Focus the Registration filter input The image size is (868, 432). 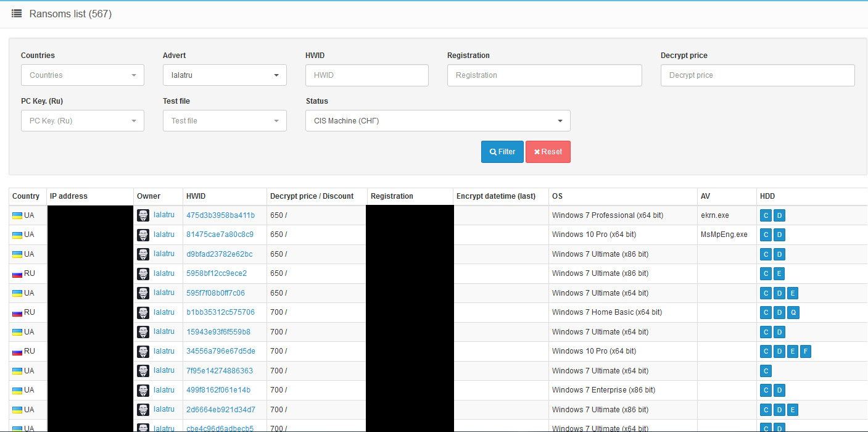545,75
